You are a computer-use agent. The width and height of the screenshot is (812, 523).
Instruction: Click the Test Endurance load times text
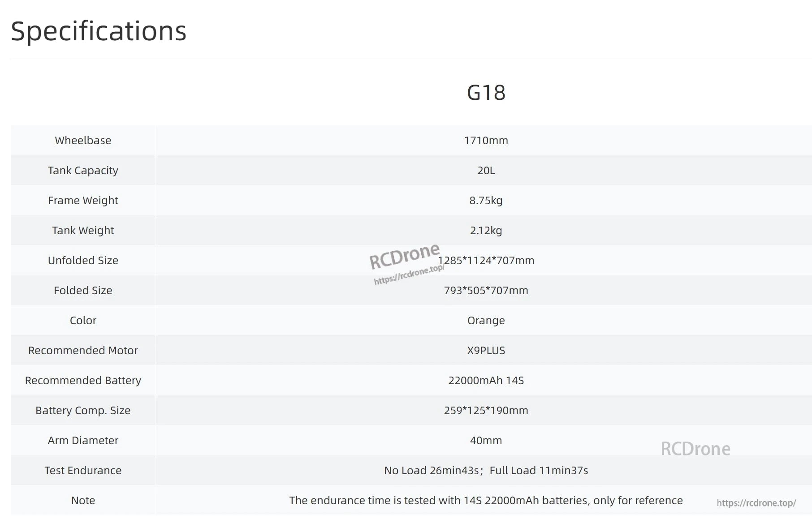(486, 471)
